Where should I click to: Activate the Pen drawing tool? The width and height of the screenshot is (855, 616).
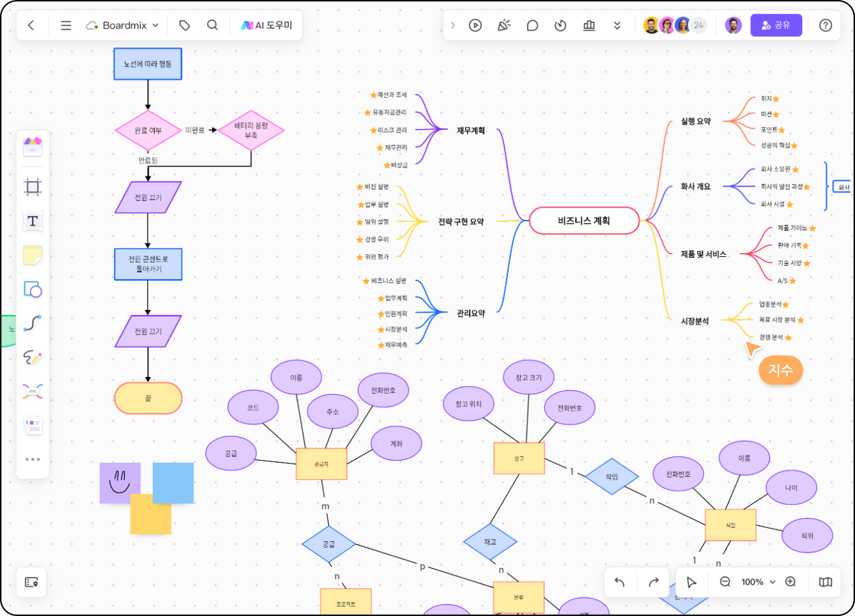pyautogui.click(x=33, y=357)
